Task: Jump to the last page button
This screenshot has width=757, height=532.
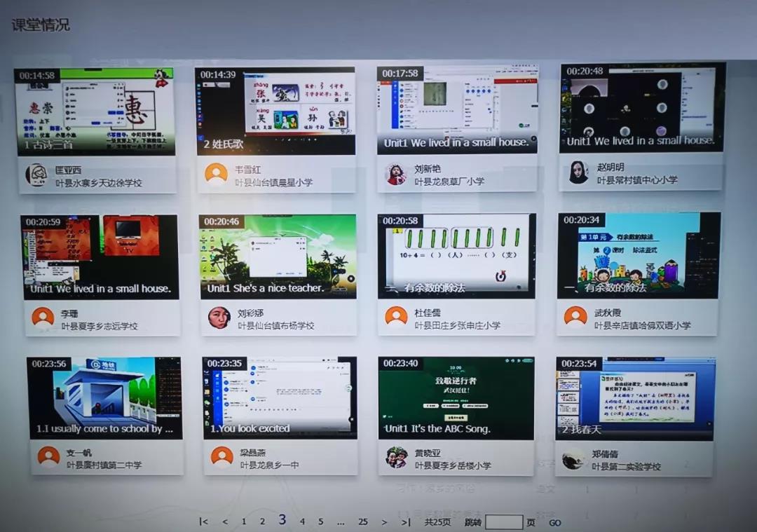Action: coord(406,521)
